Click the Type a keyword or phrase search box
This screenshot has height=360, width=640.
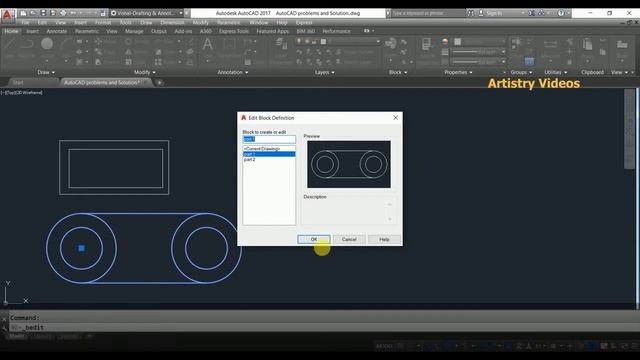click(x=428, y=13)
